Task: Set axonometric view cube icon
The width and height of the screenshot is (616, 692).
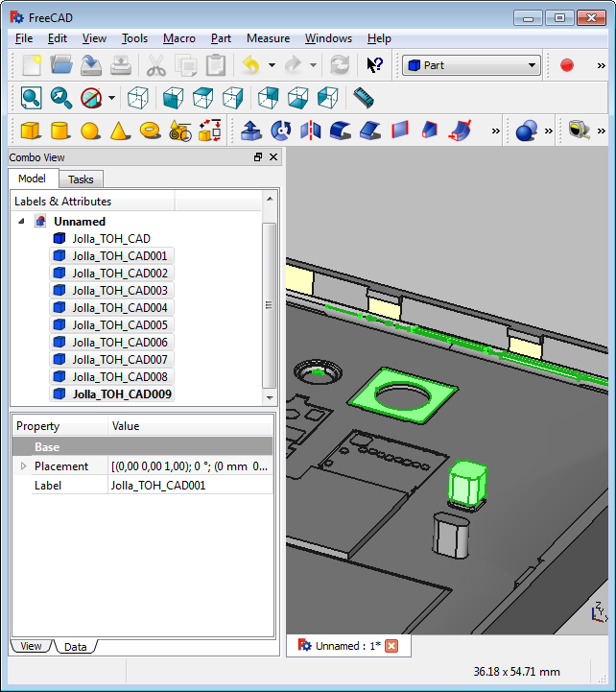Action: click(x=137, y=98)
